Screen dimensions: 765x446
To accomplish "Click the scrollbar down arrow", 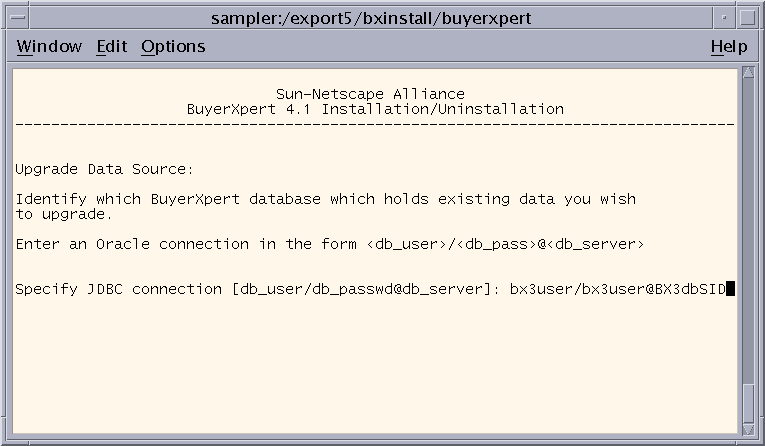I will [x=748, y=429].
